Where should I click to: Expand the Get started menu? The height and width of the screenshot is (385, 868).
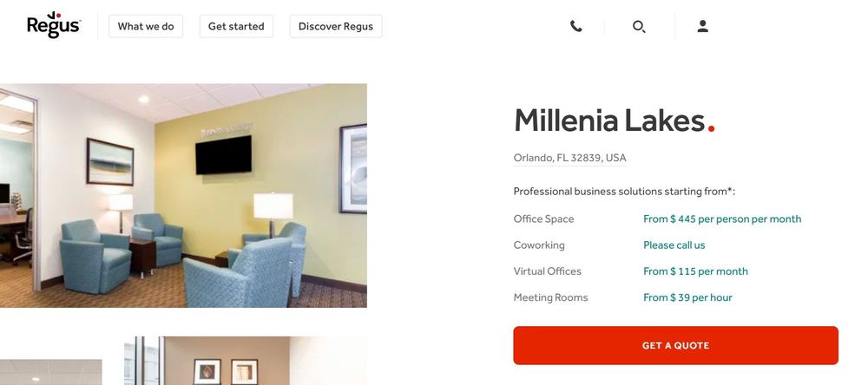(x=236, y=26)
